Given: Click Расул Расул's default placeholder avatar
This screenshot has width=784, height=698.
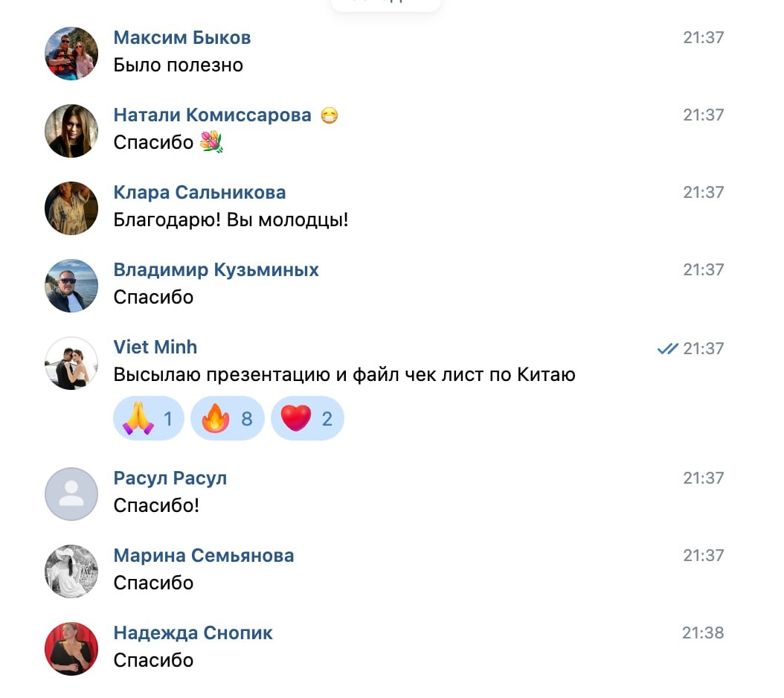Looking at the screenshot, I should coord(71,494).
